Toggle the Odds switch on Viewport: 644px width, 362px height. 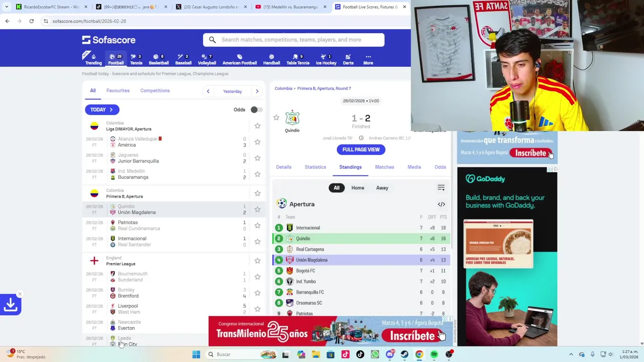coord(256,110)
